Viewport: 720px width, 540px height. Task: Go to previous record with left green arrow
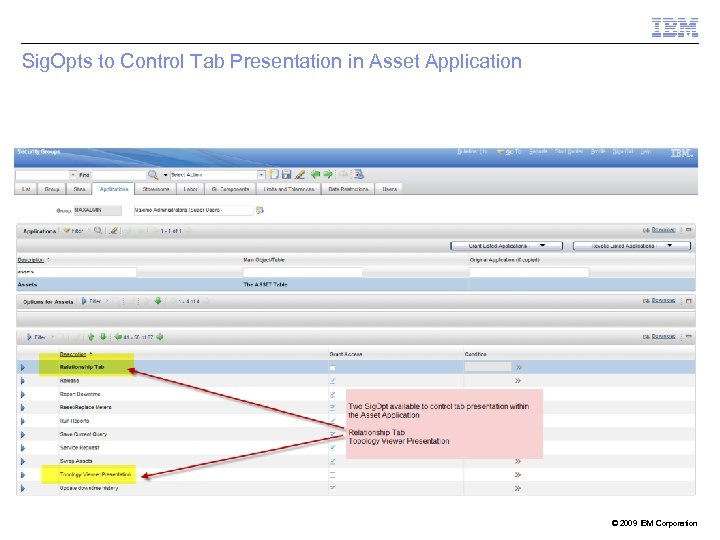coord(315,174)
